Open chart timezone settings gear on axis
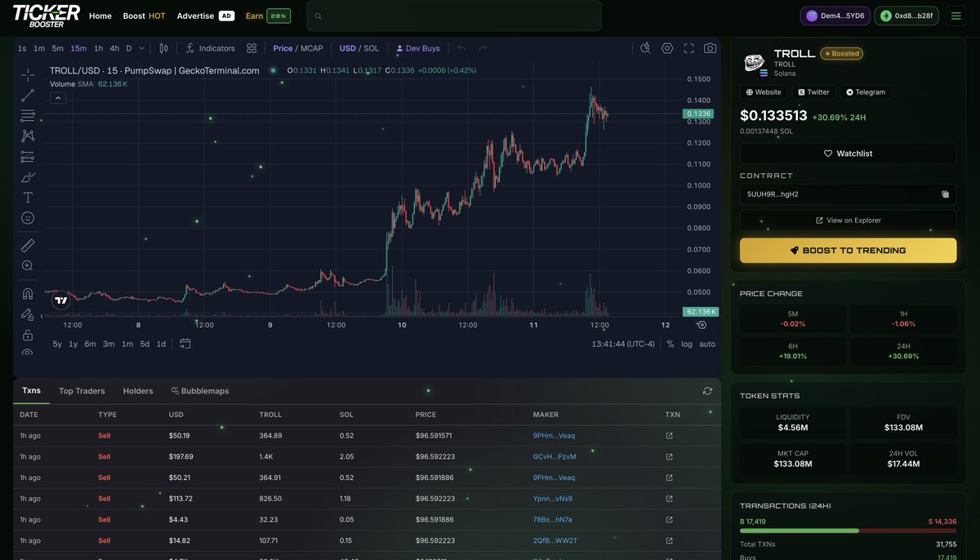980x560 pixels. pos(702,325)
